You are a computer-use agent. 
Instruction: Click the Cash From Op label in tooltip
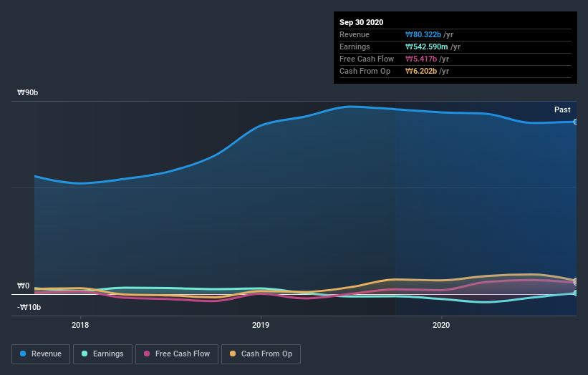click(365, 71)
